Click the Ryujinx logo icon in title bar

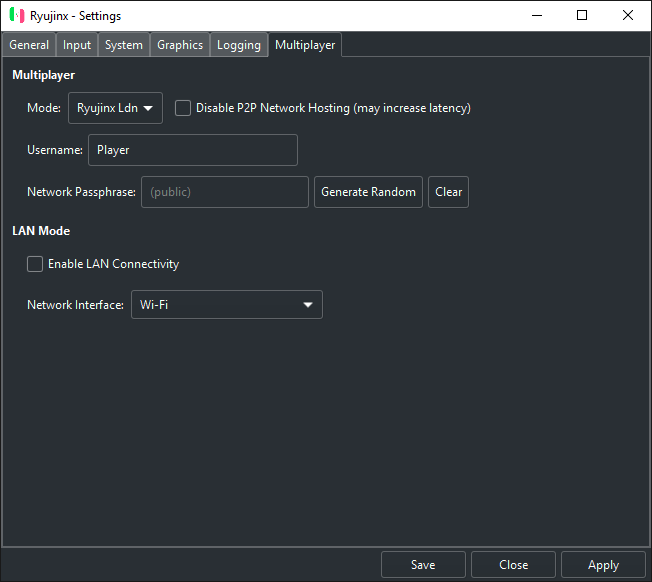(x=17, y=15)
